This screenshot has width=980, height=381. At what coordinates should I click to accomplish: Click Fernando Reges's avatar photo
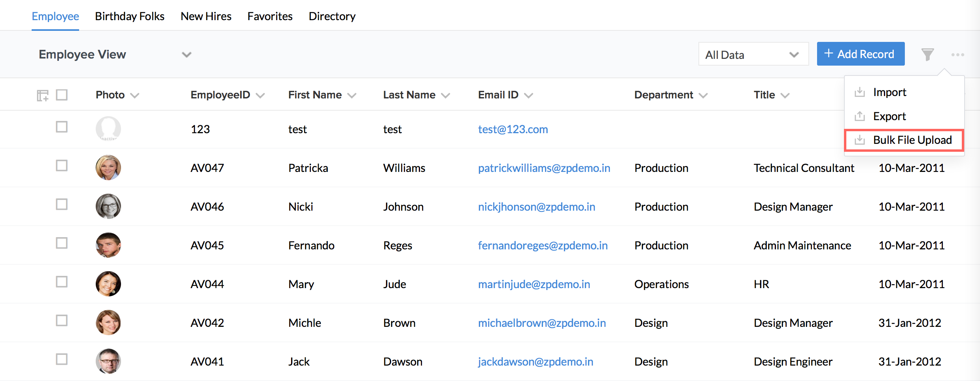[x=108, y=245]
